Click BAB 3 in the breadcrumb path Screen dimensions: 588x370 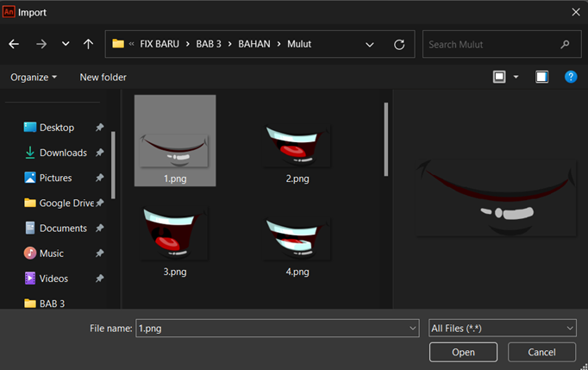coord(209,44)
